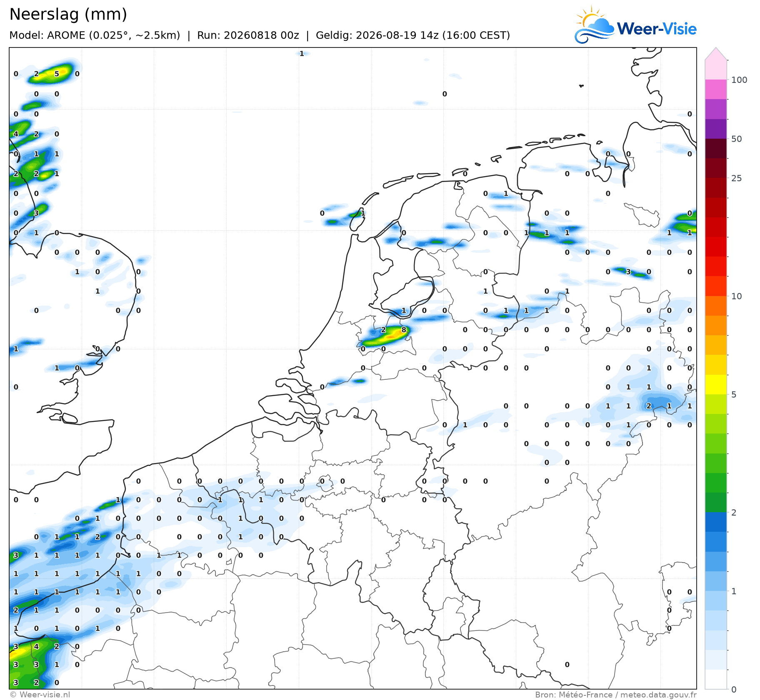The height and width of the screenshot is (700, 760).
Task: Click the © Weer-visie.nl copyright text
Action: [x=40, y=695]
